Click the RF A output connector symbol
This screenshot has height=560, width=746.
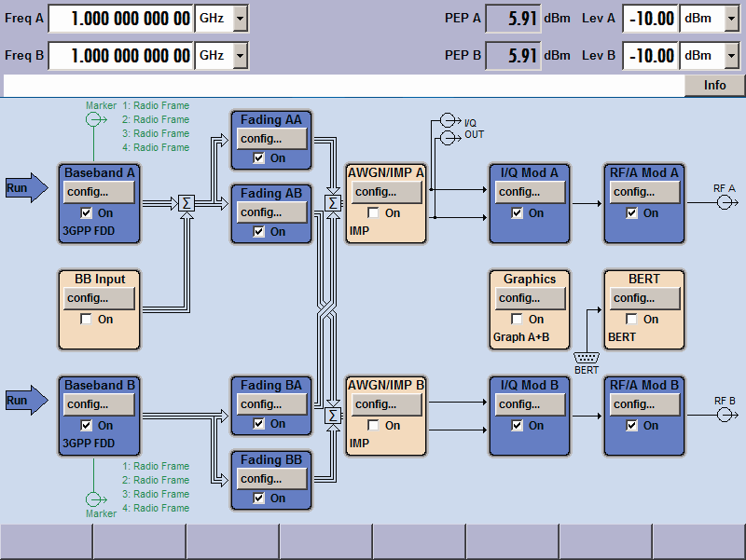coord(725,202)
